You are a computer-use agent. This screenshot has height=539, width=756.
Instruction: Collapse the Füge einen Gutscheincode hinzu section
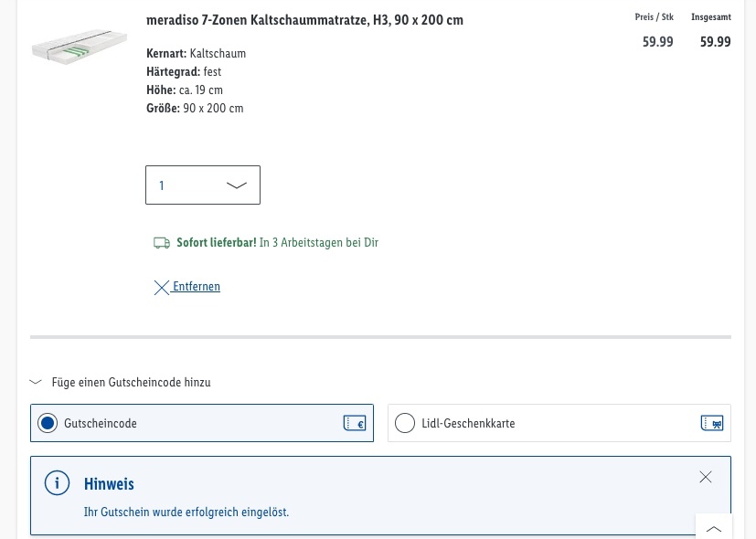[x=36, y=383]
